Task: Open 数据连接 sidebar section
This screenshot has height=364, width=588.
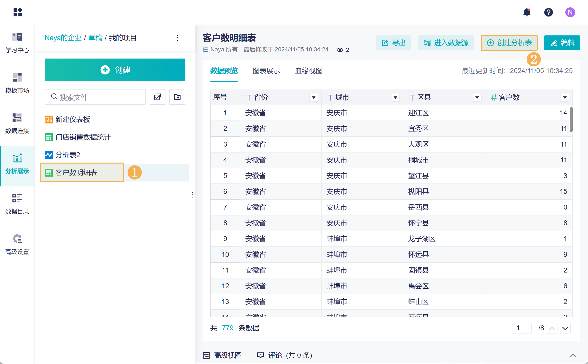Action: (17, 124)
